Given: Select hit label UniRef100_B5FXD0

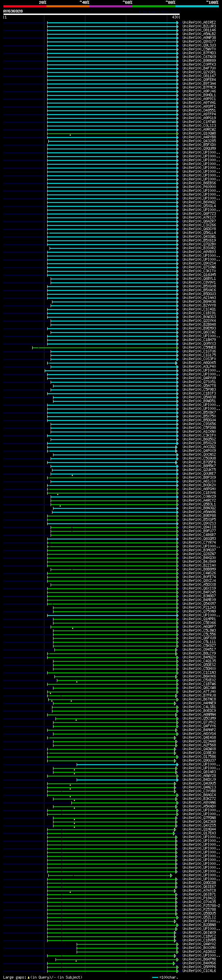Looking at the screenshot, I should (199, 145).
